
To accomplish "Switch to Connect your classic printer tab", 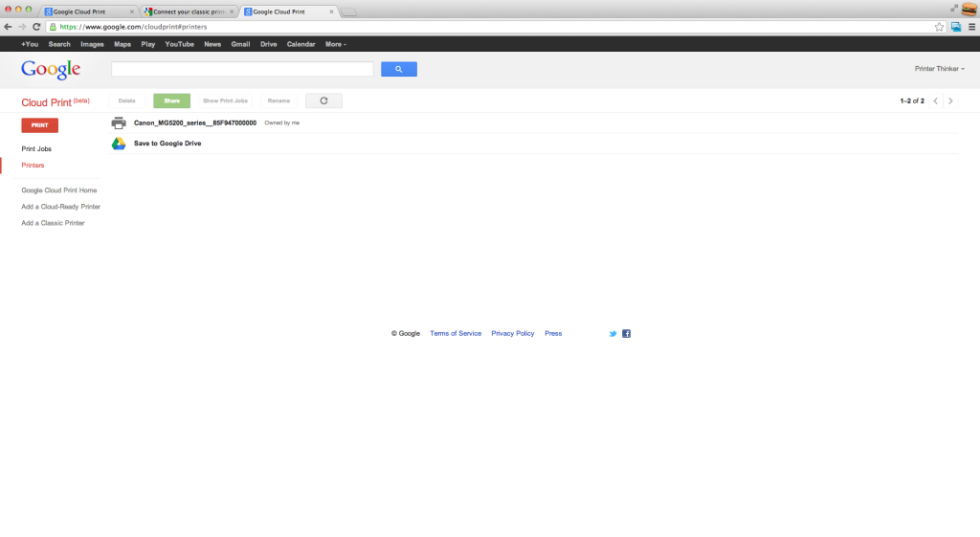I will [x=188, y=11].
